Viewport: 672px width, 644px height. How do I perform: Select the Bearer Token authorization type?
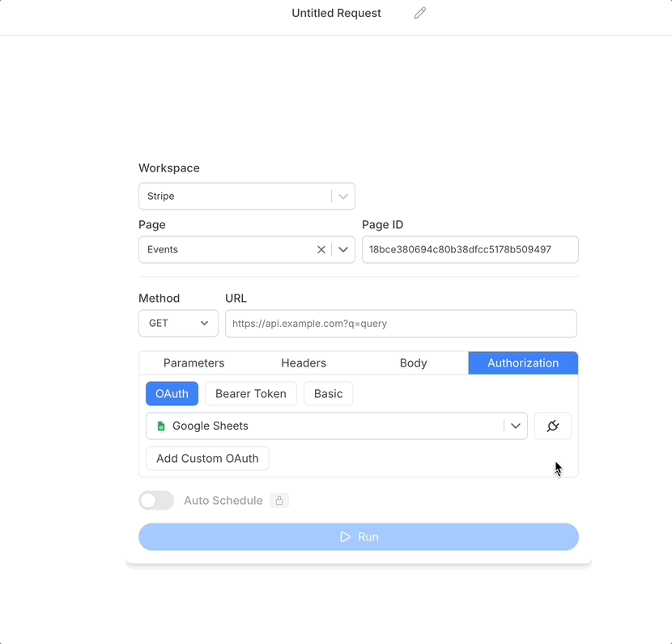point(250,393)
